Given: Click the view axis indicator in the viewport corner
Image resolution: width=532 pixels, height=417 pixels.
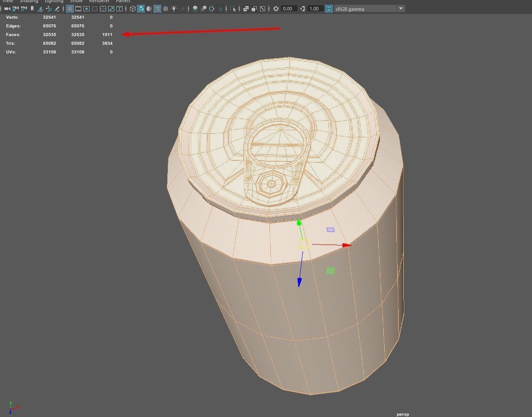Looking at the screenshot, I should tap(13, 407).
